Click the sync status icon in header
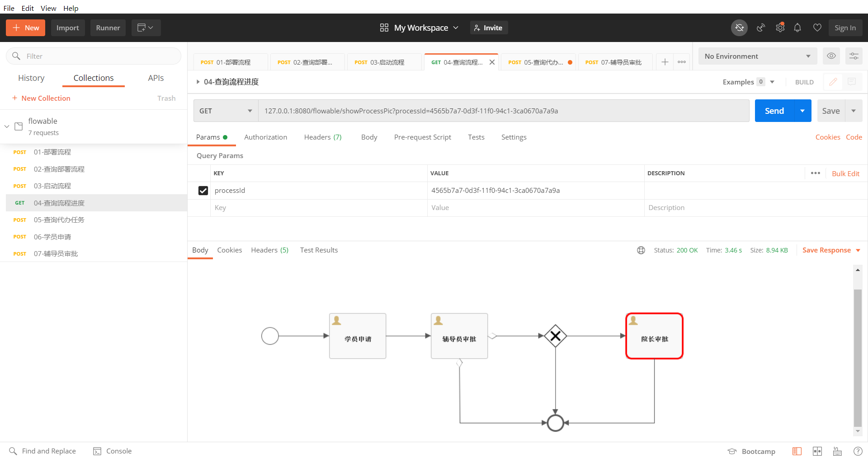868x458 pixels. (739, 28)
